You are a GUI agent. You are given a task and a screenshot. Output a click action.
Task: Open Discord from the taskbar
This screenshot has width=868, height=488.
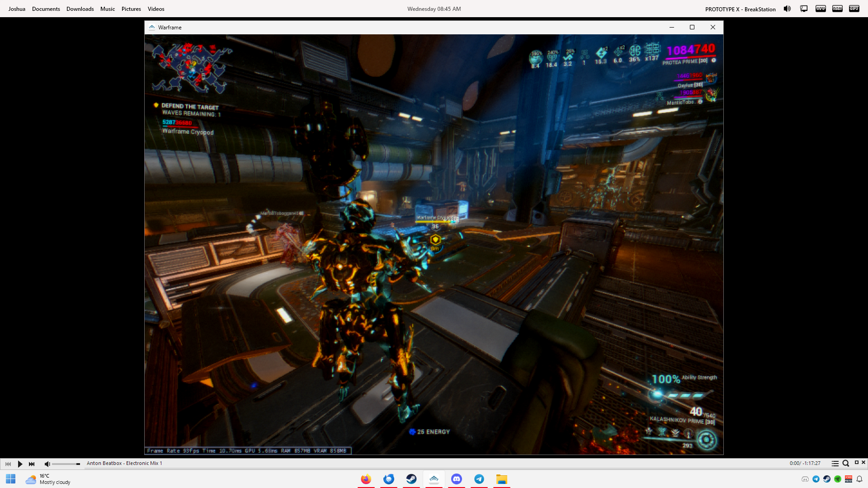point(457,479)
